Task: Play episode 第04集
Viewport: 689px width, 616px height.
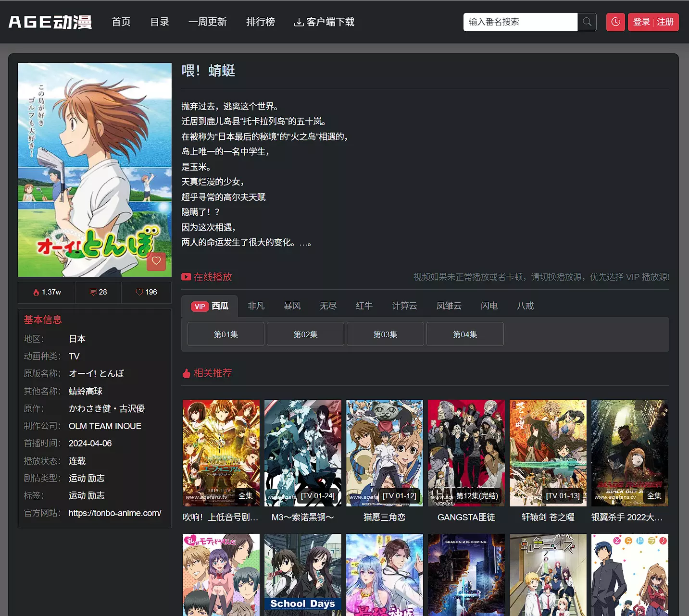Action: click(465, 334)
